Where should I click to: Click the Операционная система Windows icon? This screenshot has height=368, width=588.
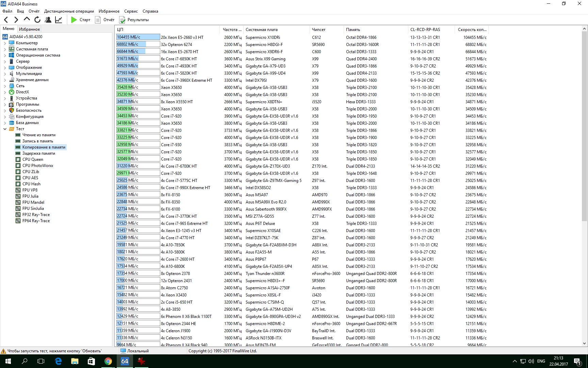(12, 55)
